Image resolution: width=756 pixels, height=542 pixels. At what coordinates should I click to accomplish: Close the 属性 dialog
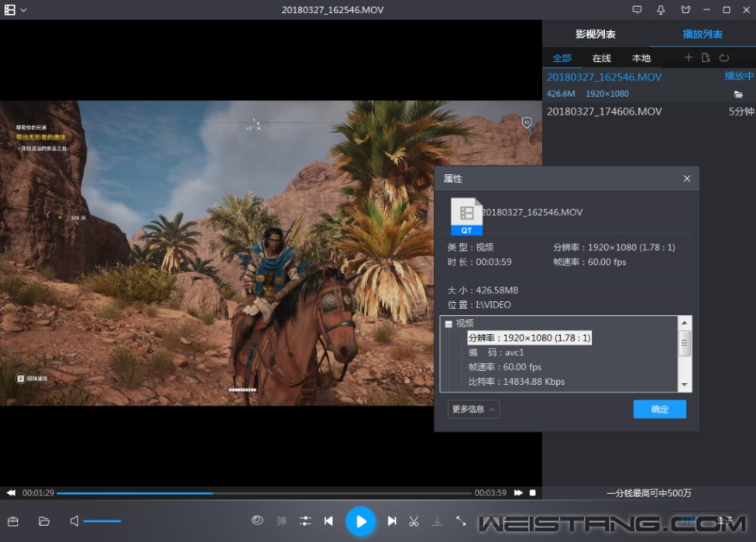coord(687,179)
